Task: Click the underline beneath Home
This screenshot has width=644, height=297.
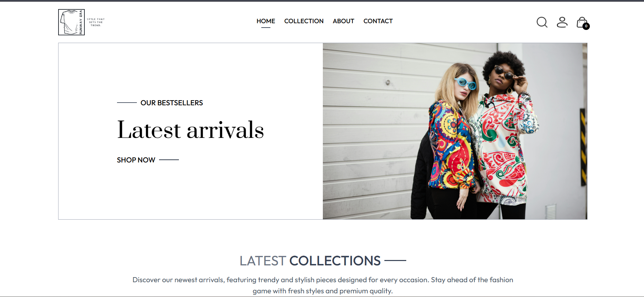Action: click(266, 28)
